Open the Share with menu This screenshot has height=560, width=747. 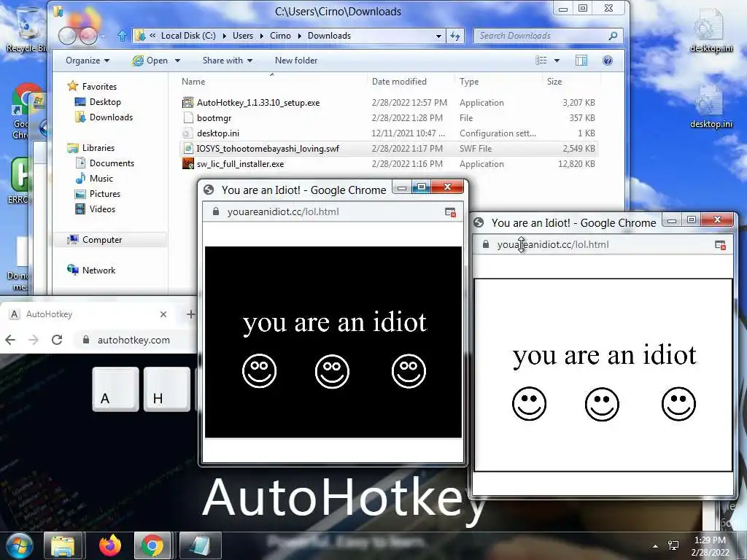tap(228, 61)
